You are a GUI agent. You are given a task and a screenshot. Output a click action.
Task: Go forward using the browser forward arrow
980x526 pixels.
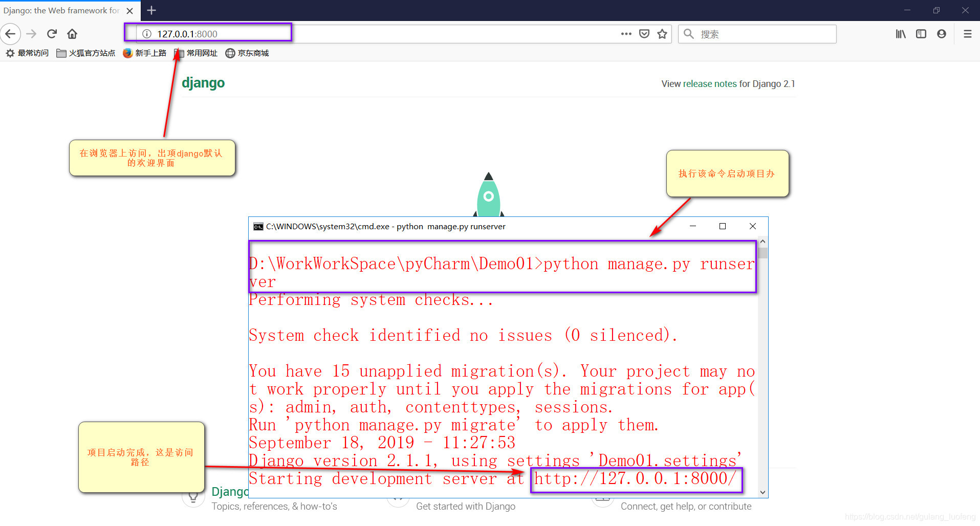tap(31, 34)
